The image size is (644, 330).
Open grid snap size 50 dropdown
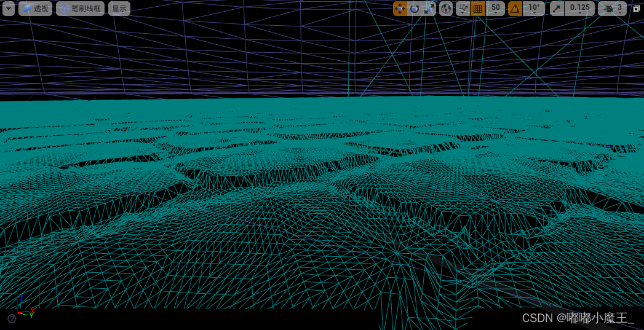496,9
